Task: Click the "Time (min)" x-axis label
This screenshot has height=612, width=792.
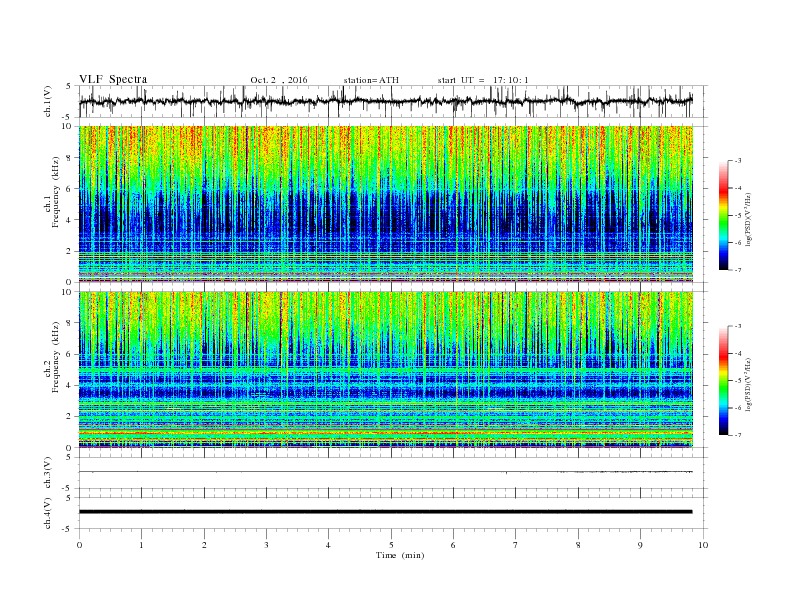Action: point(400,555)
